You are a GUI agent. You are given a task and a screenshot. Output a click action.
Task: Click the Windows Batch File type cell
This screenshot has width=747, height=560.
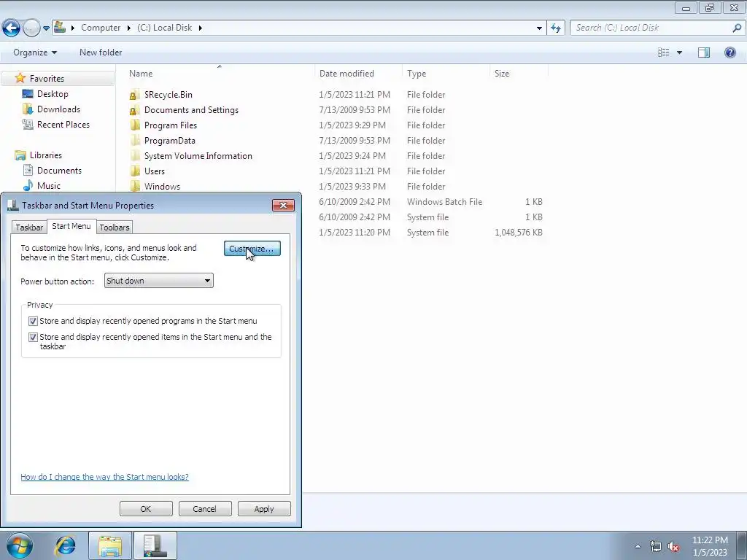coord(444,202)
